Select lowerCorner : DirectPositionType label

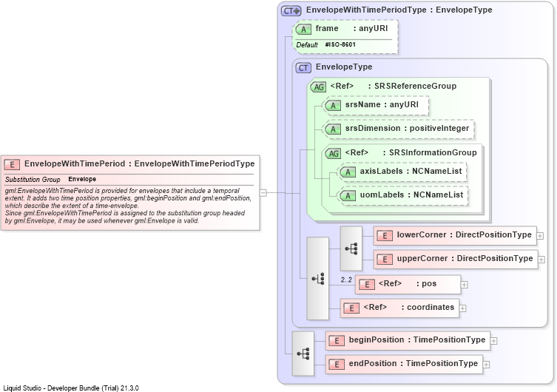(x=464, y=234)
